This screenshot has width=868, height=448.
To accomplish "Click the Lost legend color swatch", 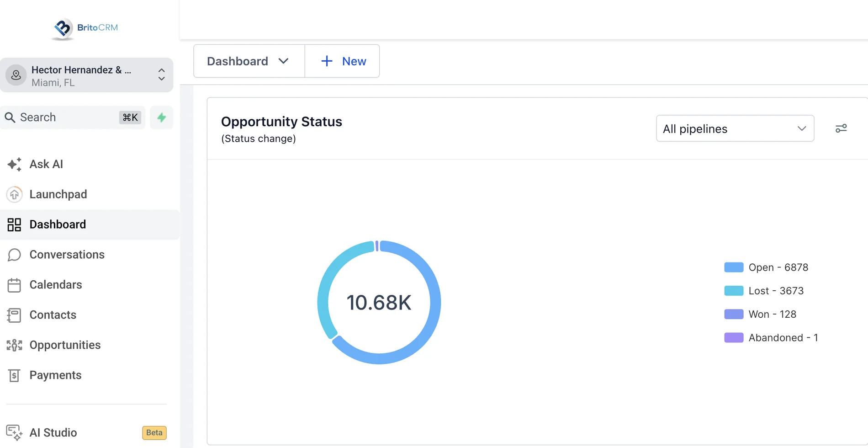I will coord(734,291).
